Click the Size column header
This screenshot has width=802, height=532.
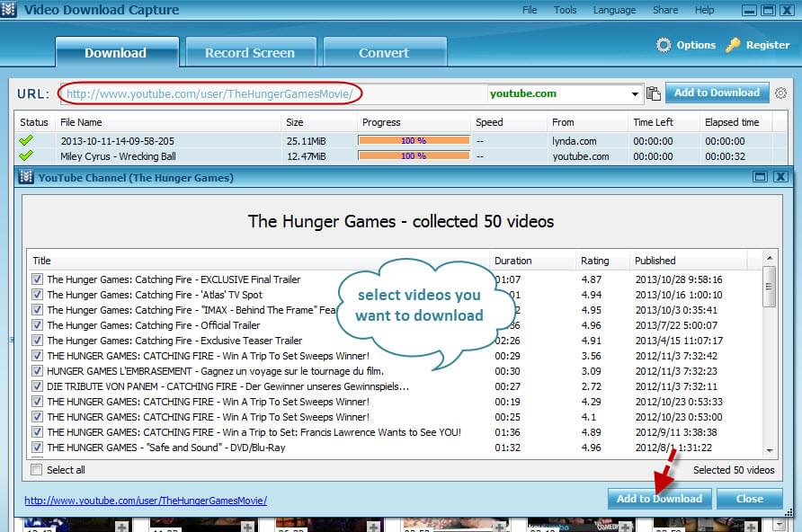(318, 122)
